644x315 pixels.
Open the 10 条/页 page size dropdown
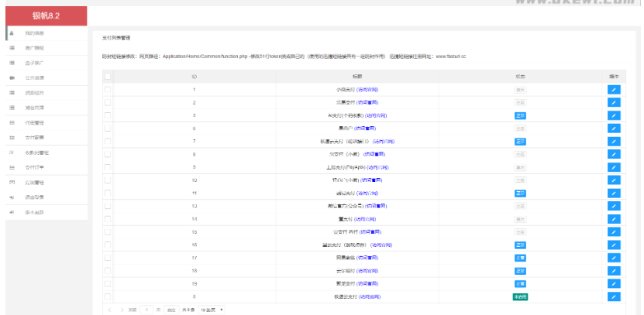(212, 310)
